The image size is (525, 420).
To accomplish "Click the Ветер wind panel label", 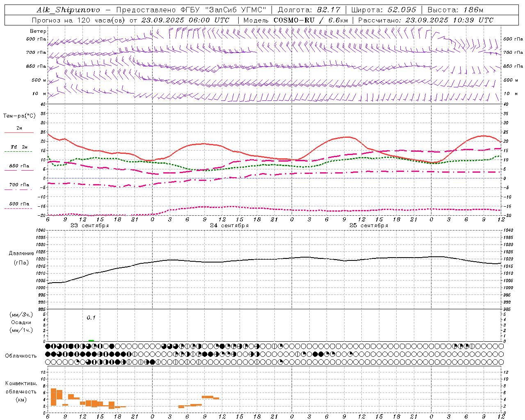I will (38, 31).
